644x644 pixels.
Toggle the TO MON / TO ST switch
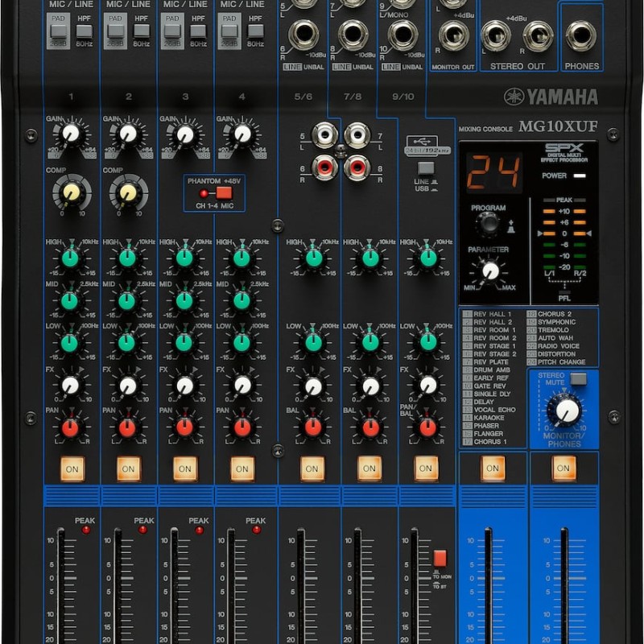(x=440, y=558)
